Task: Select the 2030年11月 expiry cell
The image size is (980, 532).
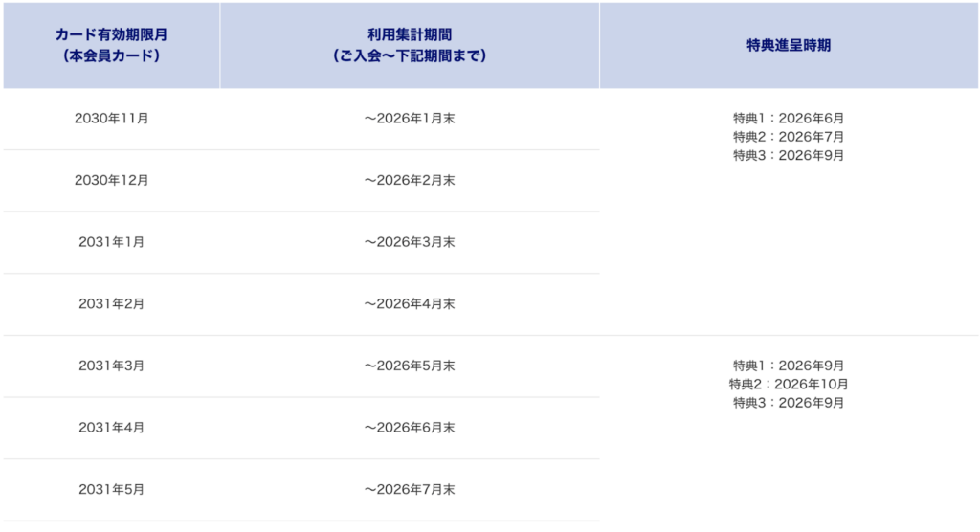Action: (111, 119)
